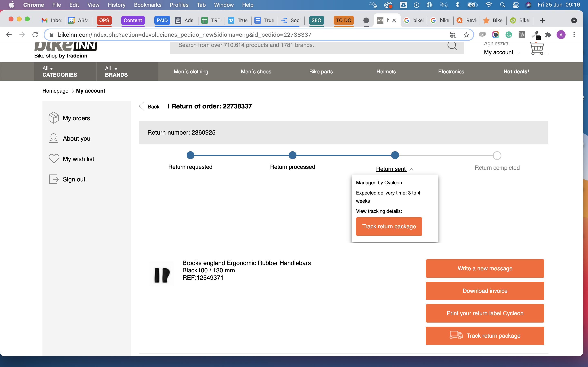Collapse the Return sent details
This screenshot has width=588, height=367.
[394, 169]
